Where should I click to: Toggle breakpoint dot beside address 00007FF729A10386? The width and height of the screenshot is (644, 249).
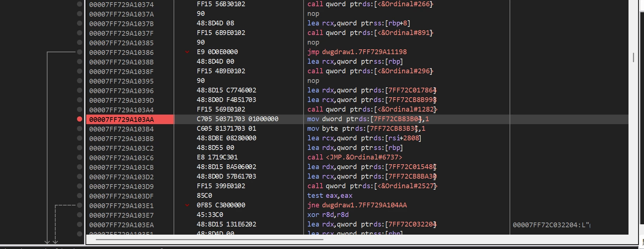pyautogui.click(x=79, y=52)
